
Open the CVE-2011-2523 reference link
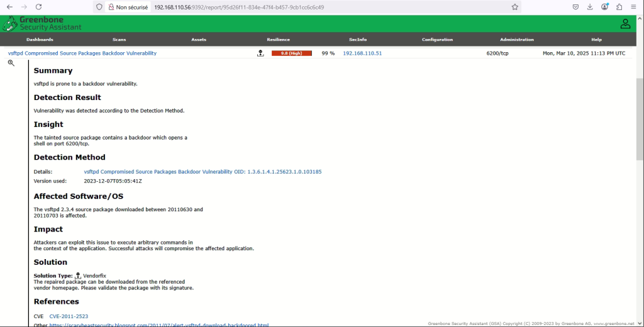click(x=69, y=316)
